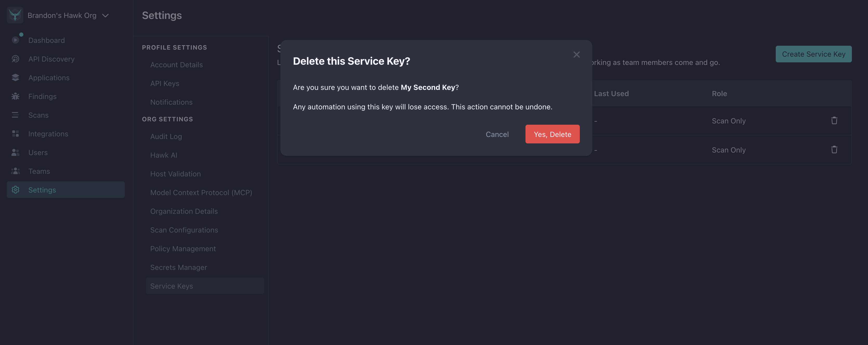Dismiss the dialog with the X button
The height and width of the screenshot is (345, 868).
click(x=576, y=54)
